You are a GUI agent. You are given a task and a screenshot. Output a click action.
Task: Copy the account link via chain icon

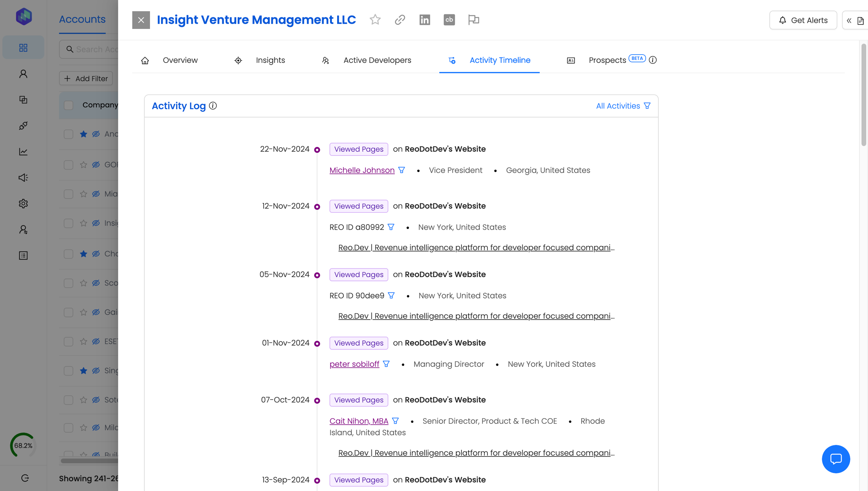[x=400, y=20]
